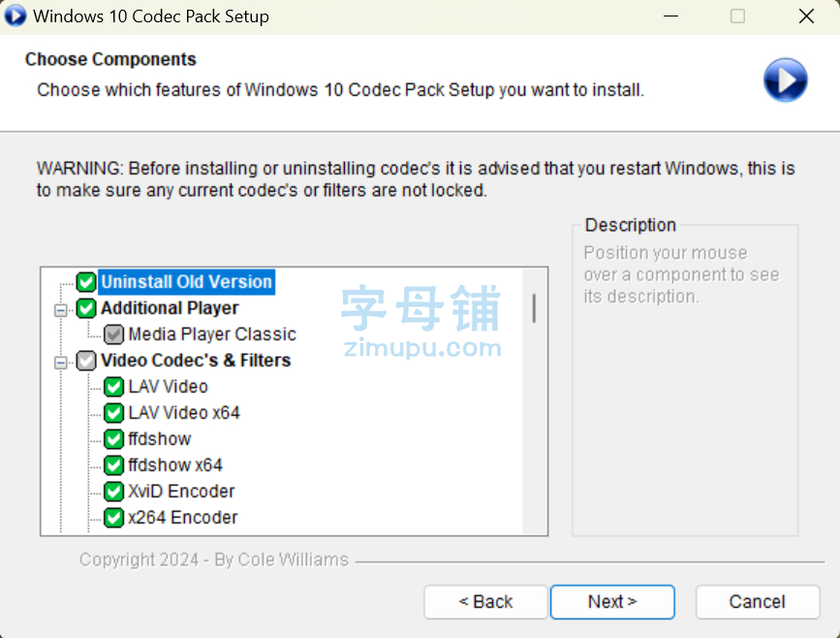Select the ffdshow component label
Image resolution: width=840 pixels, height=638 pixels.
coord(160,439)
